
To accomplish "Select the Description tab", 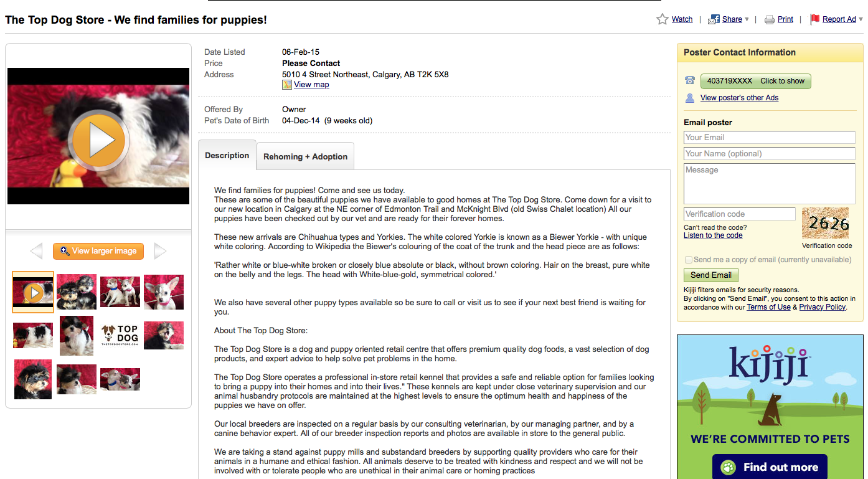I will (227, 156).
